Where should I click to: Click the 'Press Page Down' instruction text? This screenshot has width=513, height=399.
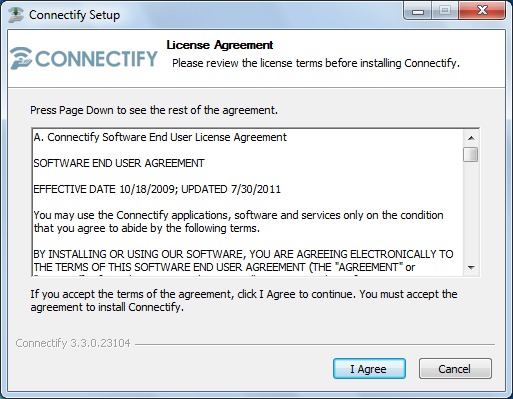154,110
